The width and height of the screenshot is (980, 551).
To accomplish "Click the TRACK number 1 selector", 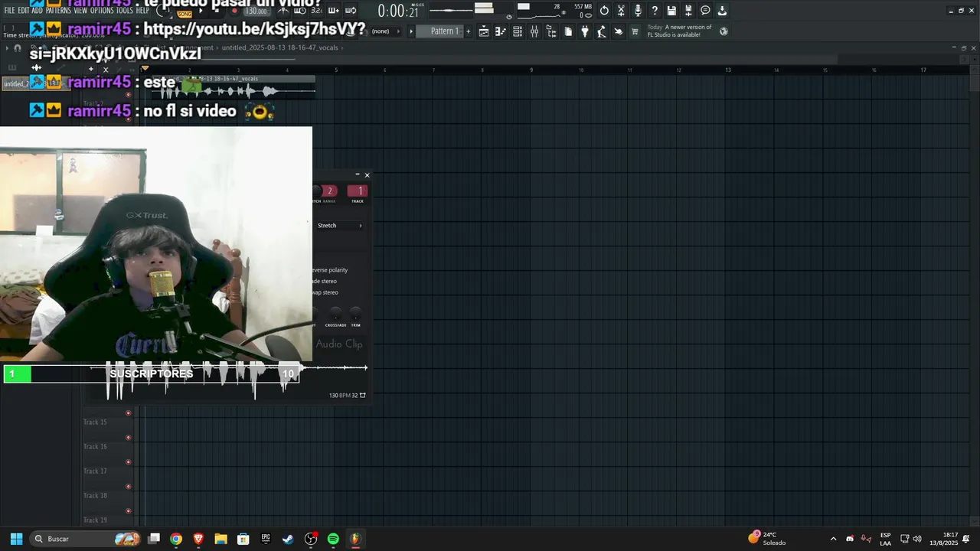I will tap(358, 191).
